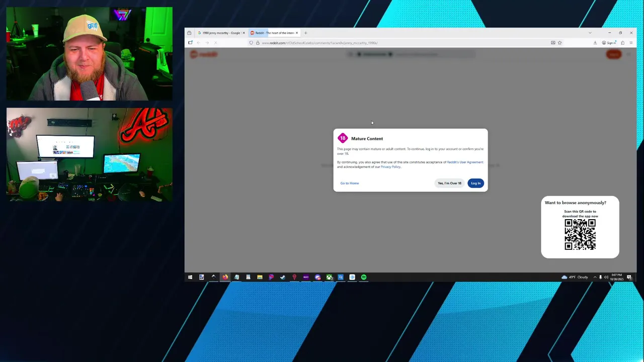The image size is (644, 362).
Task: Open the sidebar toggle in navigation bar
Action: point(190,43)
